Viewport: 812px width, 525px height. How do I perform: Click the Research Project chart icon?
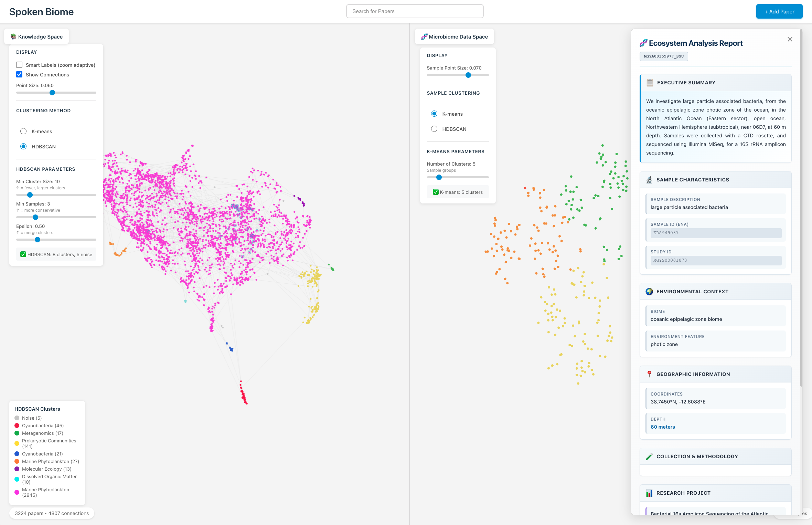click(649, 493)
